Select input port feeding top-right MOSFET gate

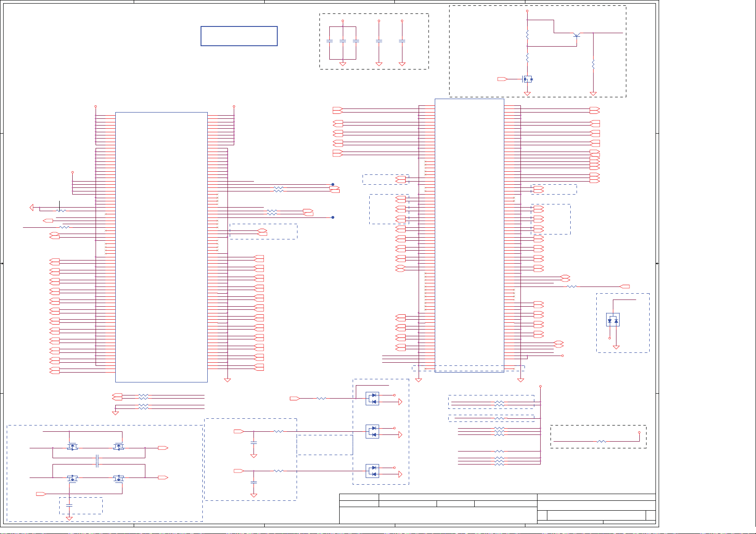pyautogui.click(x=503, y=79)
